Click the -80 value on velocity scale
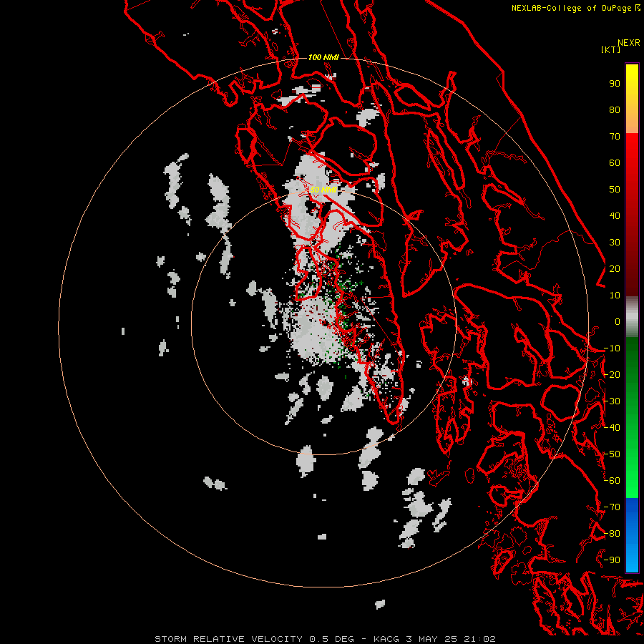644x644 pixels. pyautogui.click(x=612, y=534)
